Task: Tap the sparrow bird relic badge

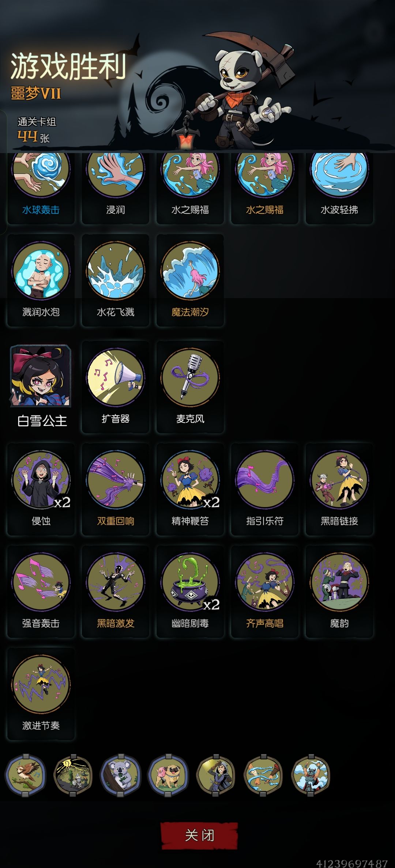Action: coord(25,775)
